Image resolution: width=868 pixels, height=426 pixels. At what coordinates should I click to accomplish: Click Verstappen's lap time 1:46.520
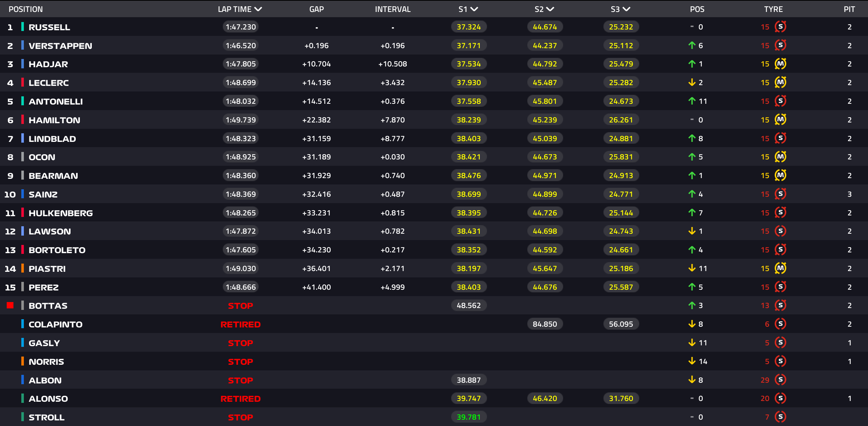241,46
